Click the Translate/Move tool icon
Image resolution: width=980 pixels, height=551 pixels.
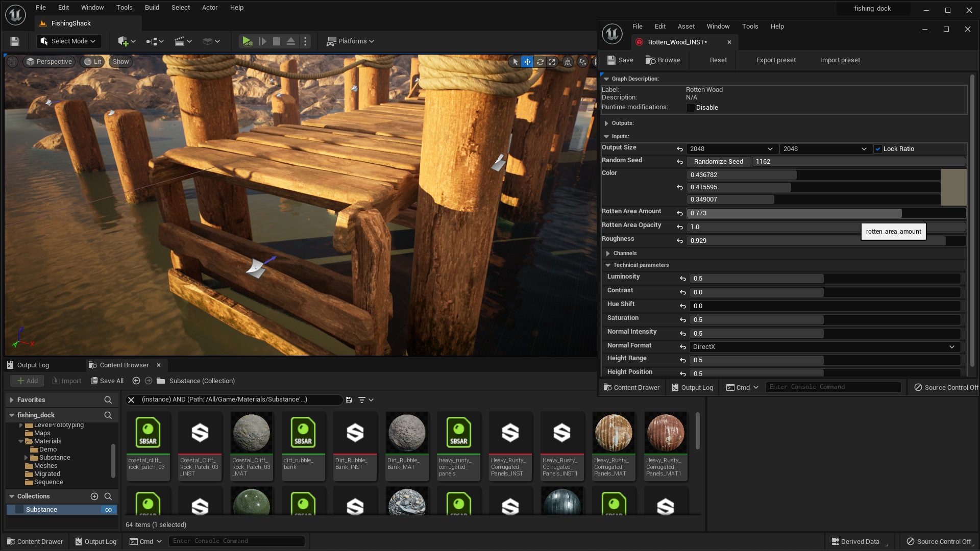[527, 61]
